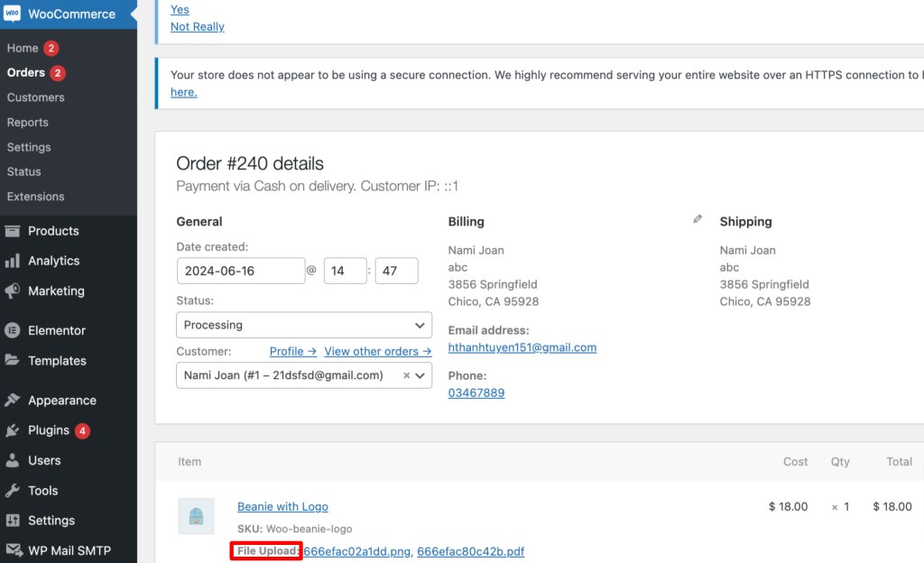The height and width of the screenshot is (563, 924).
Task: Click the $ 18.00 cost value
Action: [x=788, y=506]
